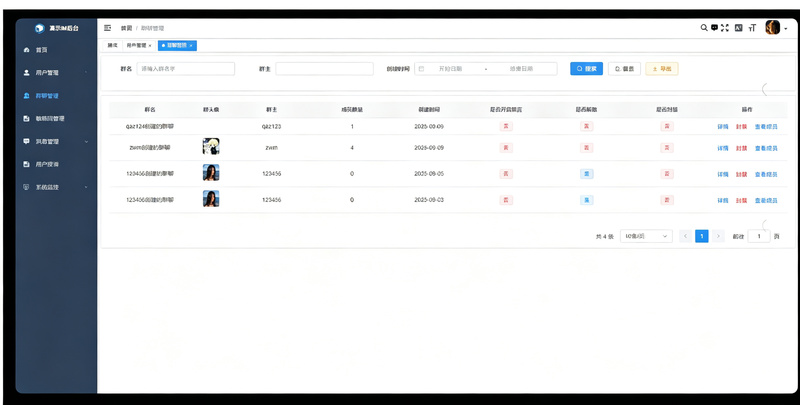The height and width of the screenshot is (405, 800).
Task: Go to previous page with left arrow
Action: [x=685, y=236]
